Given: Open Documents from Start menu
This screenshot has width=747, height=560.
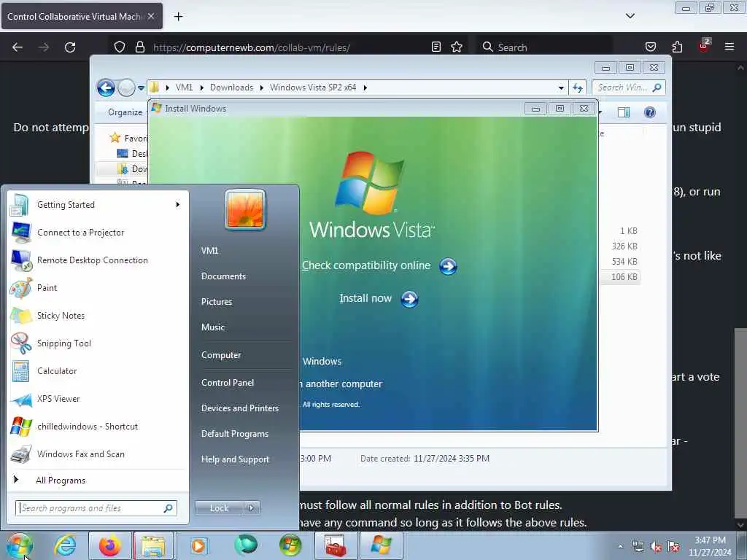Looking at the screenshot, I should click(x=223, y=276).
